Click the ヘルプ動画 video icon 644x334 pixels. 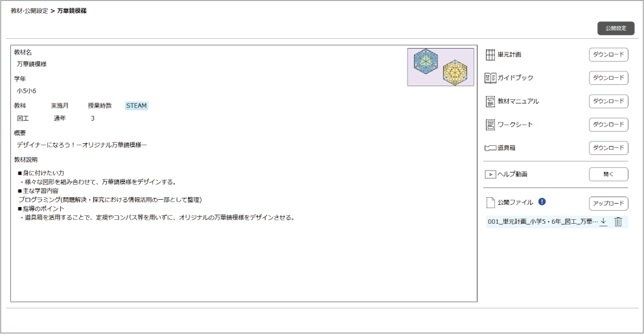point(490,174)
